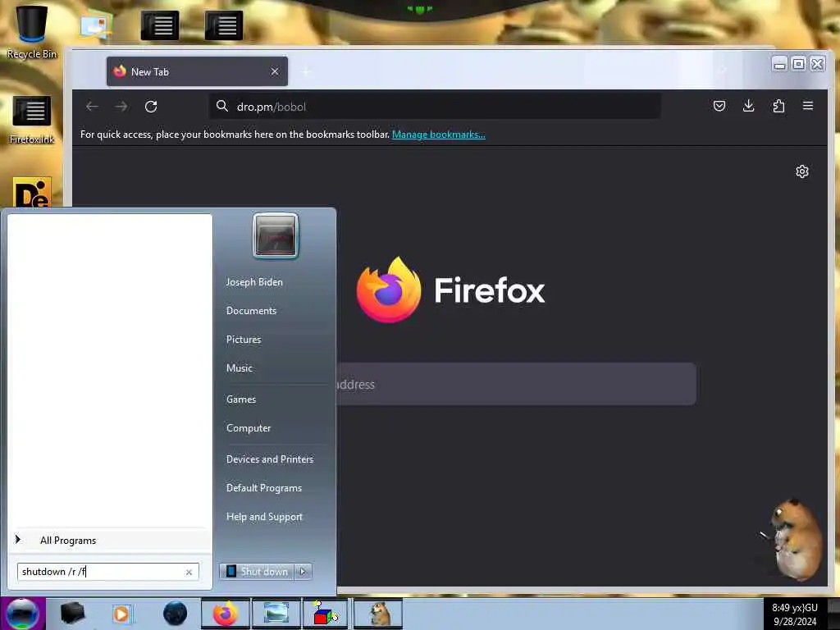Open Computer from Start menu
This screenshot has height=630, width=840.
249,428
